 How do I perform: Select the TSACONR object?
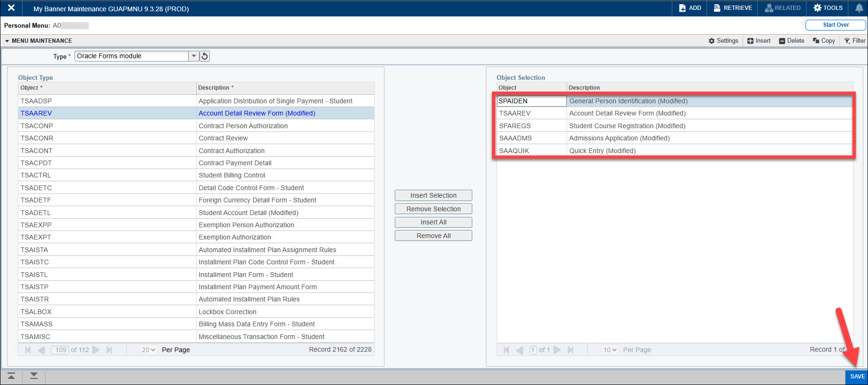pyautogui.click(x=37, y=138)
